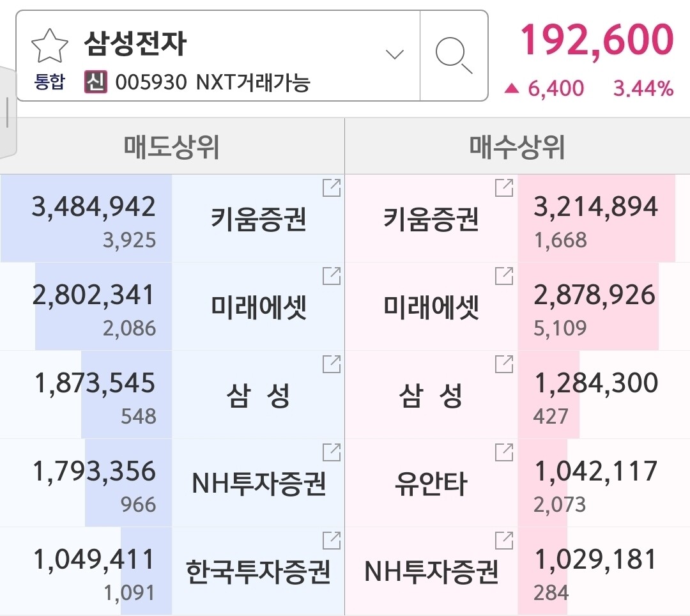Click the 신 badge next to the stock code
The width and height of the screenshot is (690, 616).
click(x=96, y=82)
